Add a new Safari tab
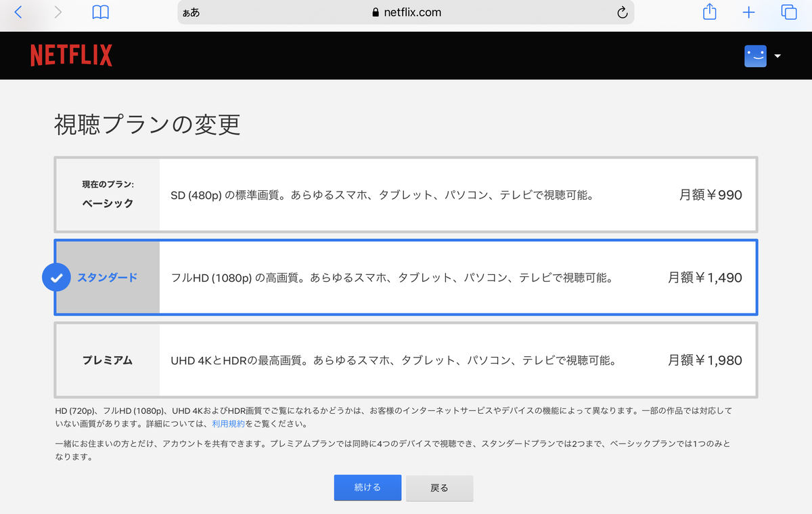This screenshot has height=514, width=812. [749, 12]
